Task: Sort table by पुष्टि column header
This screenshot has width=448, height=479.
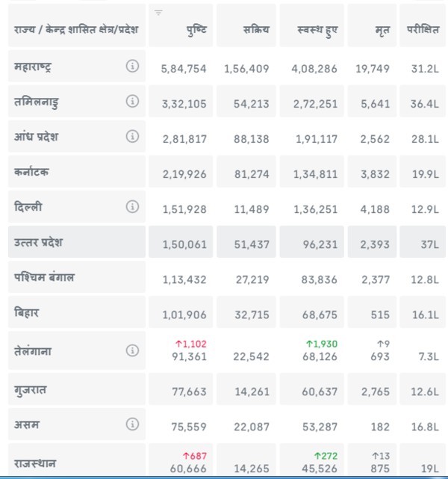Action: click(x=197, y=30)
